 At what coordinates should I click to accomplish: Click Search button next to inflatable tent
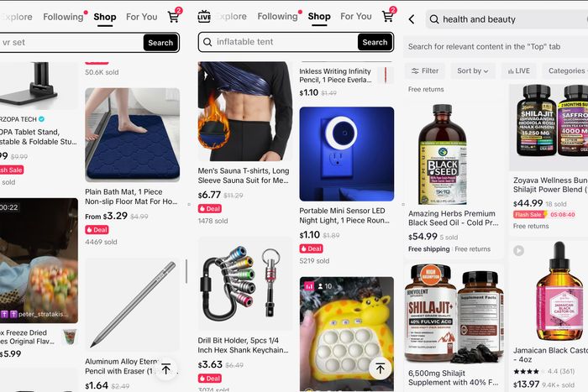375,42
